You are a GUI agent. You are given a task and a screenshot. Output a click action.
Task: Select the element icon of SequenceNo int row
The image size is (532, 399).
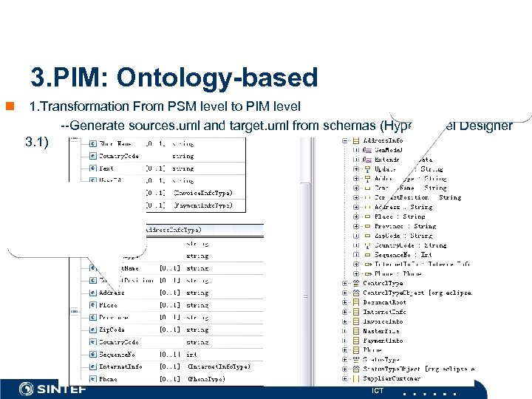92,354
